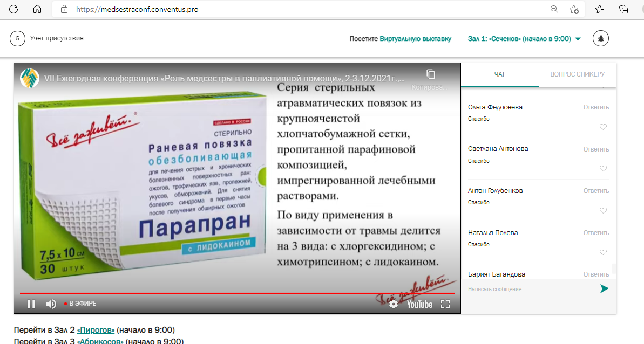Click the channel logo on the video
The width and height of the screenshot is (644, 344).
30,78
